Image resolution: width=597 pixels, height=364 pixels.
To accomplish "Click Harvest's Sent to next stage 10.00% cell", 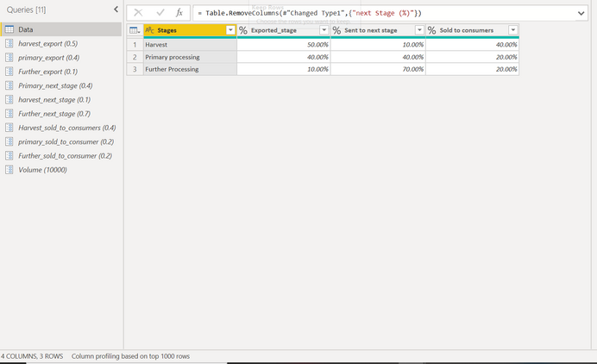I will point(378,45).
